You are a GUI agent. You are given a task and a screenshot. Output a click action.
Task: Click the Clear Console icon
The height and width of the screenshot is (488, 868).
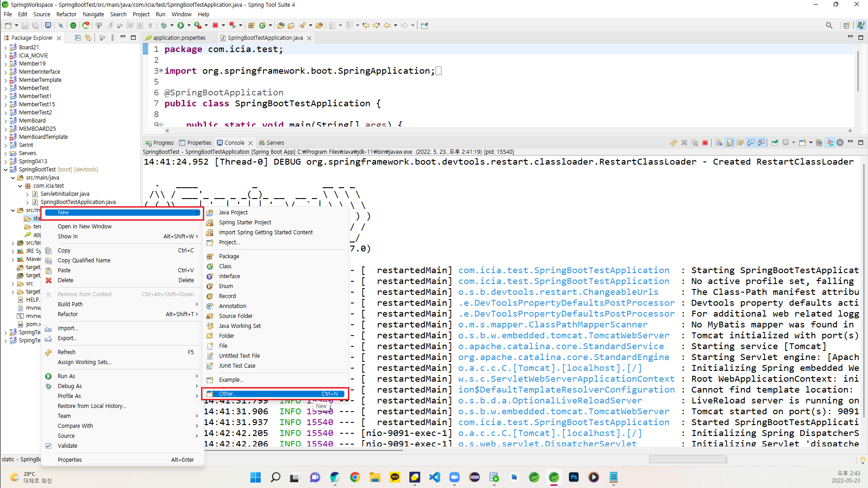(x=719, y=143)
